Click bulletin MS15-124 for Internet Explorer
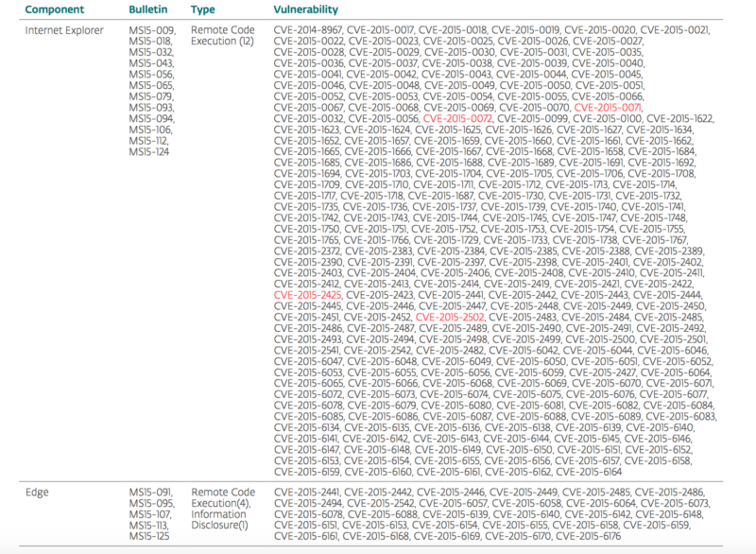This screenshot has height=554, width=756. 150,151
